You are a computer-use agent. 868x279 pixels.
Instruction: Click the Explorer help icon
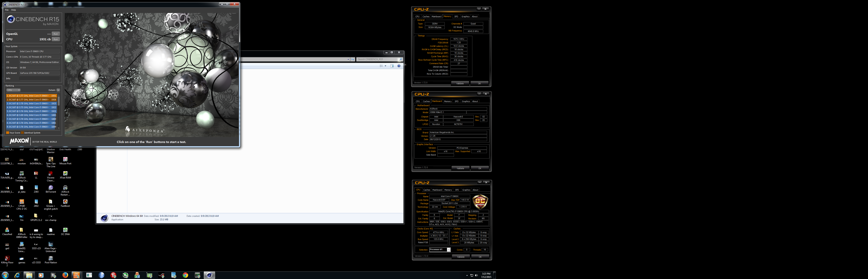pyautogui.click(x=399, y=66)
